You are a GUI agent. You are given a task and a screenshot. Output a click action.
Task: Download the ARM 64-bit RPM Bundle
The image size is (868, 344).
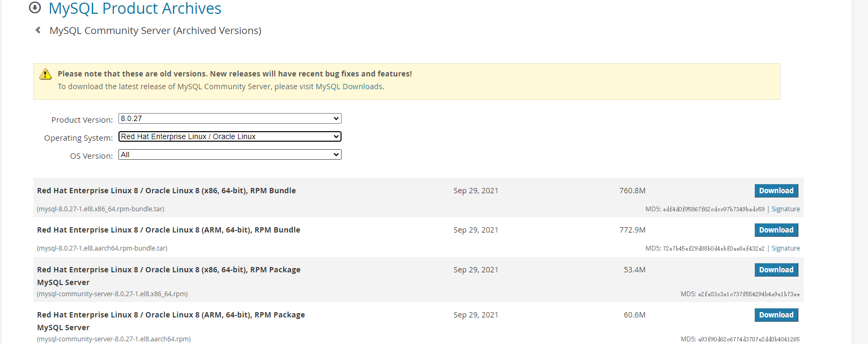click(776, 230)
